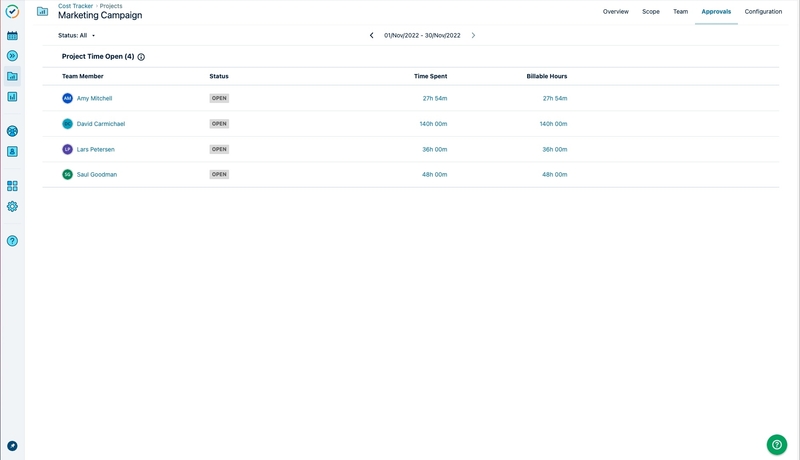Open the reports chart icon in the sidebar

click(x=12, y=97)
